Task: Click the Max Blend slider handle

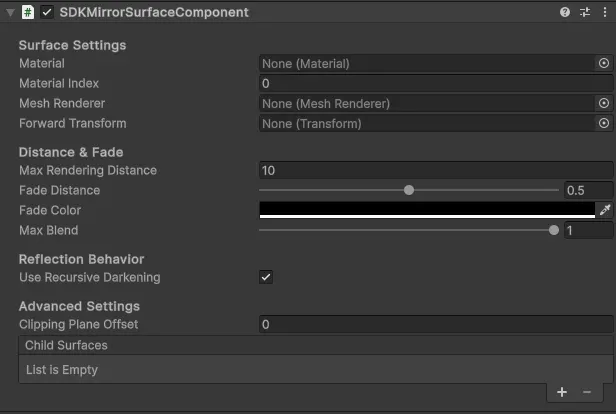Action: click(554, 230)
